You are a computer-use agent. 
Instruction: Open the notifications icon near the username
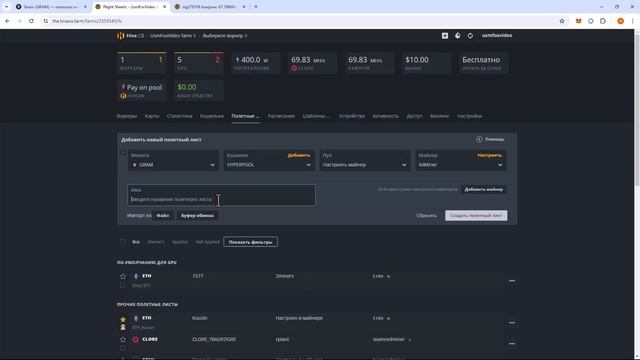(458, 36)
